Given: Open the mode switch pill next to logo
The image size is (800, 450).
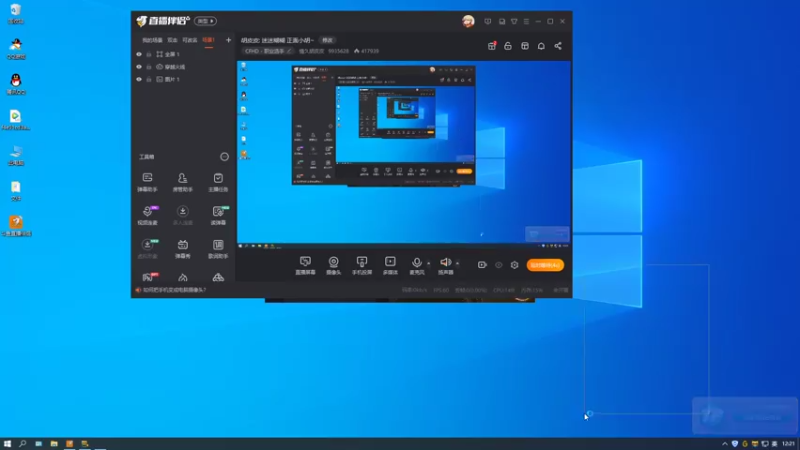Looking at the screenshot, I should point(205,21).
